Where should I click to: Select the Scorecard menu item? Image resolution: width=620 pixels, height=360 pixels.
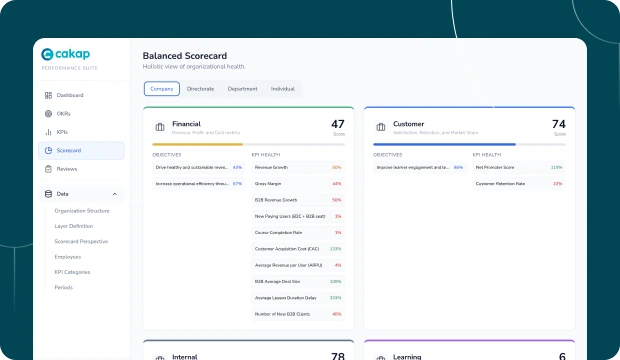tap(81, 150)
